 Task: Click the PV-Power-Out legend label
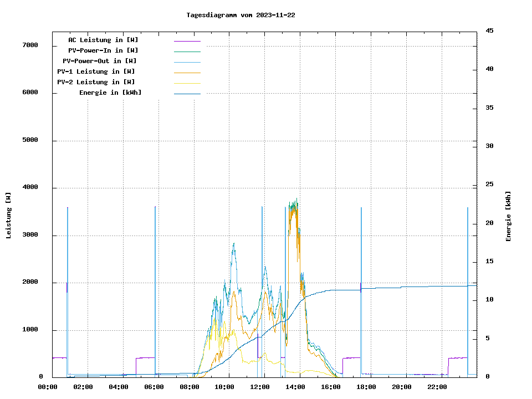(x=100, y=61)
